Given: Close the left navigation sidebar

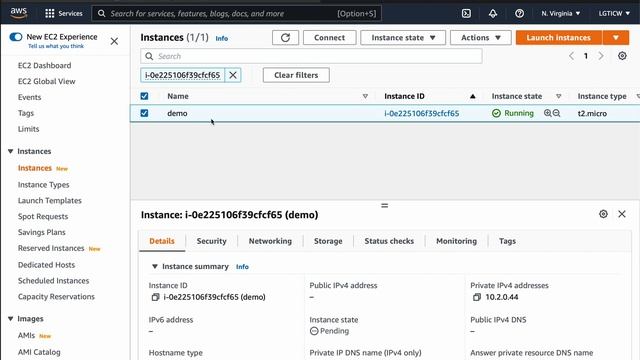Looking at the screenshot, I should tap(114, 41).
